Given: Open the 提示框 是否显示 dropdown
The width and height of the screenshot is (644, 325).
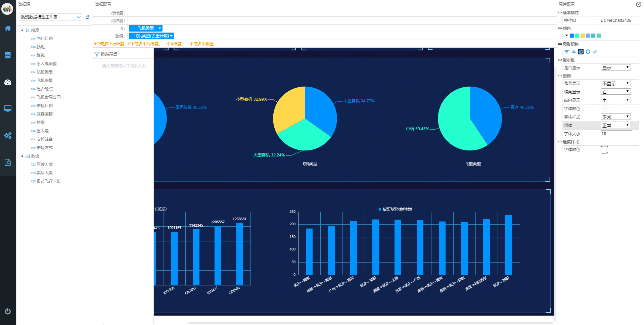Looking at the screenshot, I should click(x=615, y=67).
